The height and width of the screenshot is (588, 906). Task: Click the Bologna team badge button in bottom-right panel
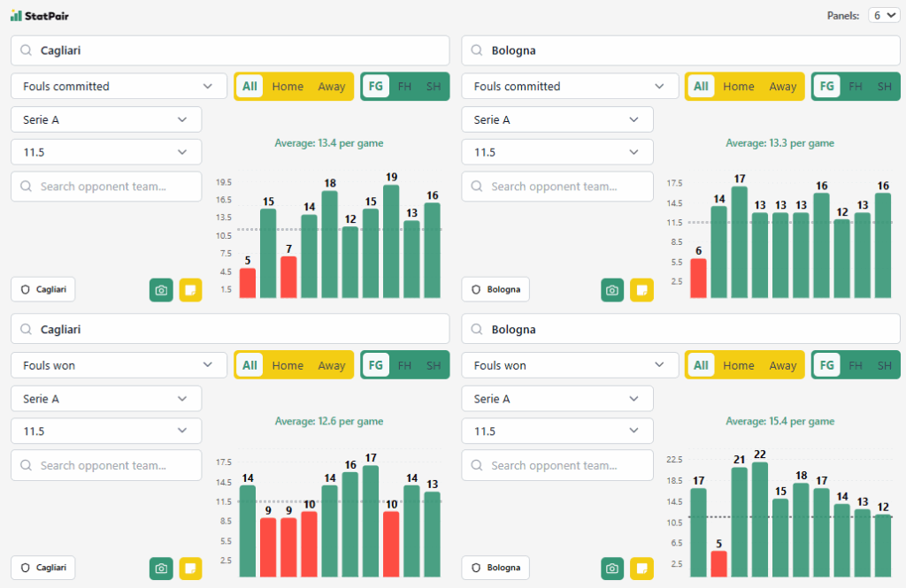click(495, 568)
